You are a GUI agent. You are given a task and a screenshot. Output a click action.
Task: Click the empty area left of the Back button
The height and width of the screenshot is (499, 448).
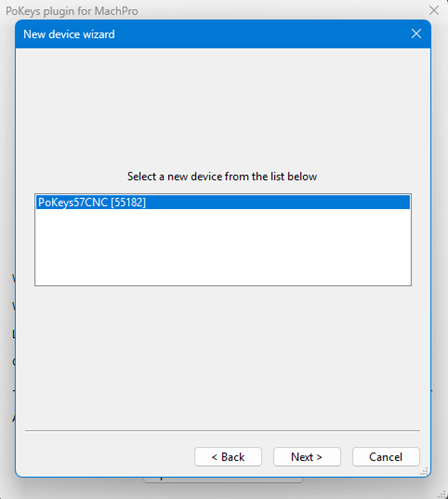point(107,457)
